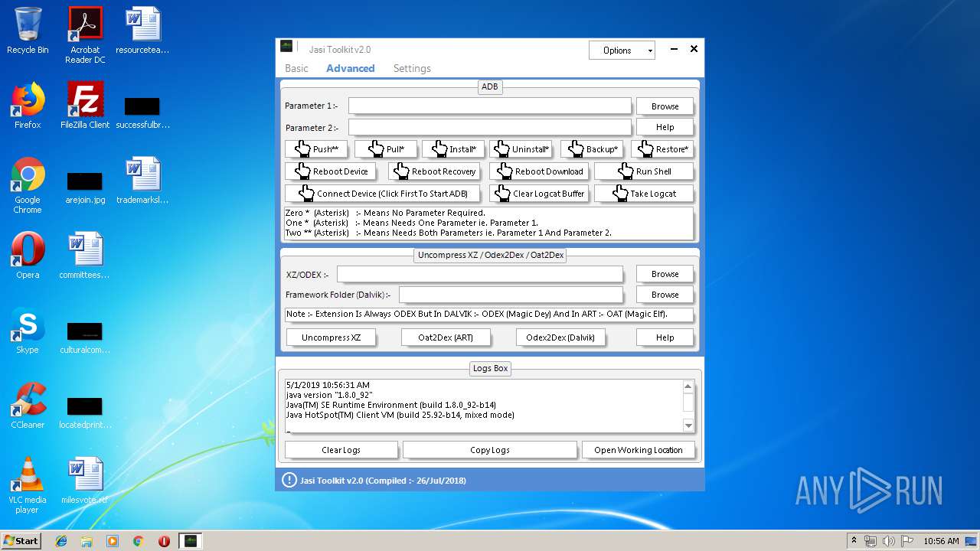Image resolution: width=980 pixels, height=551 pixels.
Task: Click Clear Logcat Buffer
Action: click(x=540, y=194)
